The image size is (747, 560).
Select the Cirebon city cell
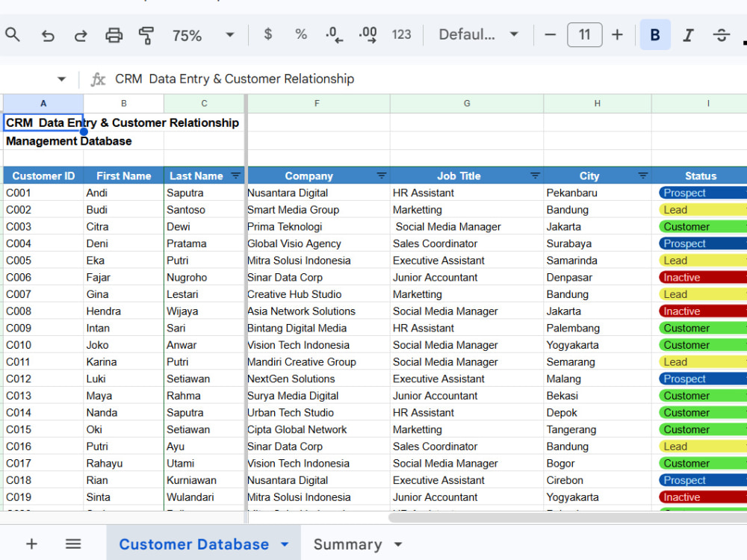click(x=598, y=480)
